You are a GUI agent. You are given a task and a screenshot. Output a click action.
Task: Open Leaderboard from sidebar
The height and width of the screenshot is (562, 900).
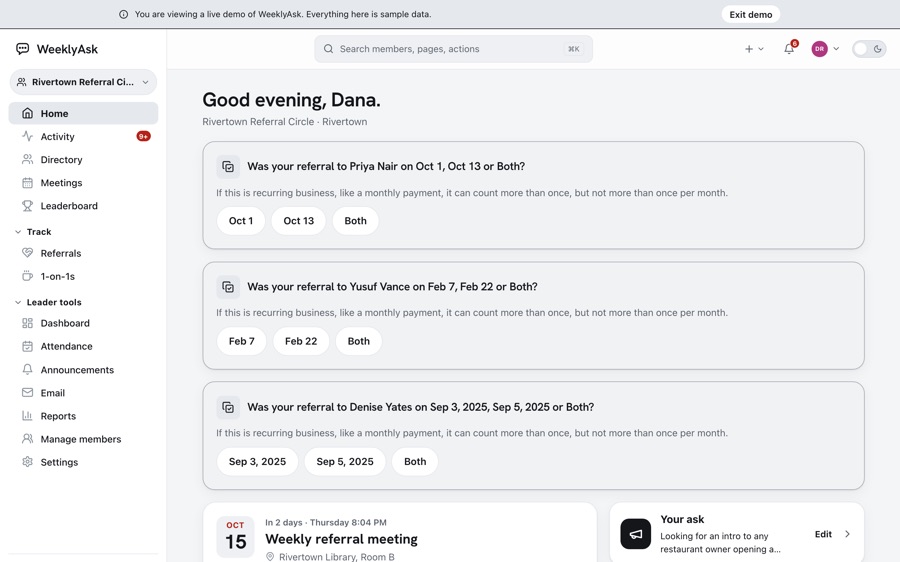[x=83, y=206]
